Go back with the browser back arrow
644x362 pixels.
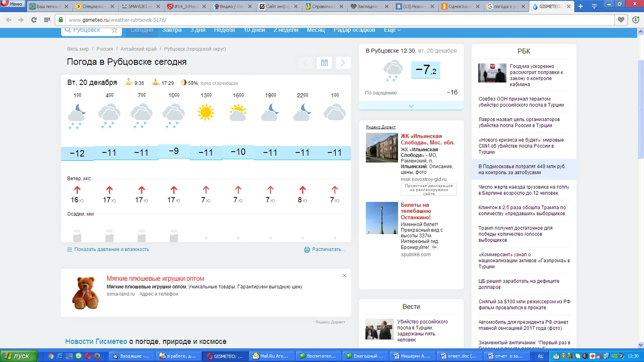pos(9,20)
